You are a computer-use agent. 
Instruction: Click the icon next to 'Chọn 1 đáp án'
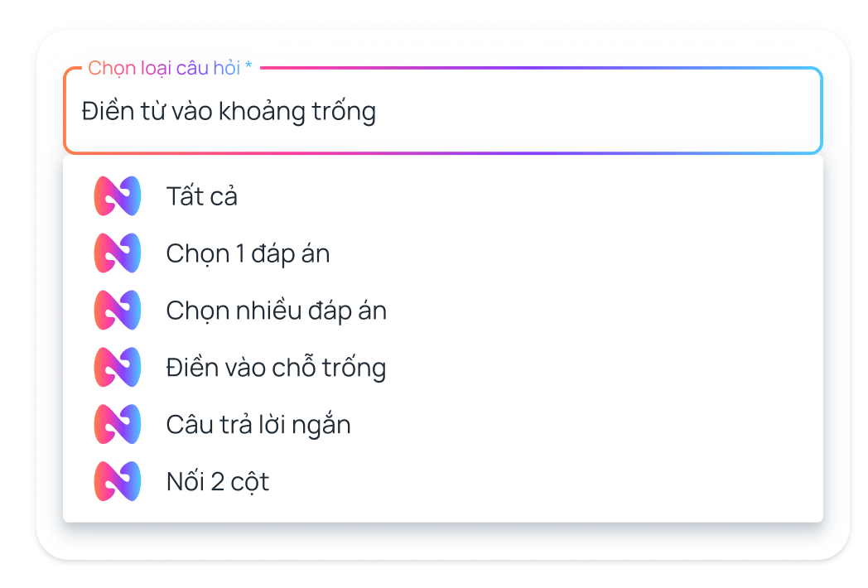[117, 253]
